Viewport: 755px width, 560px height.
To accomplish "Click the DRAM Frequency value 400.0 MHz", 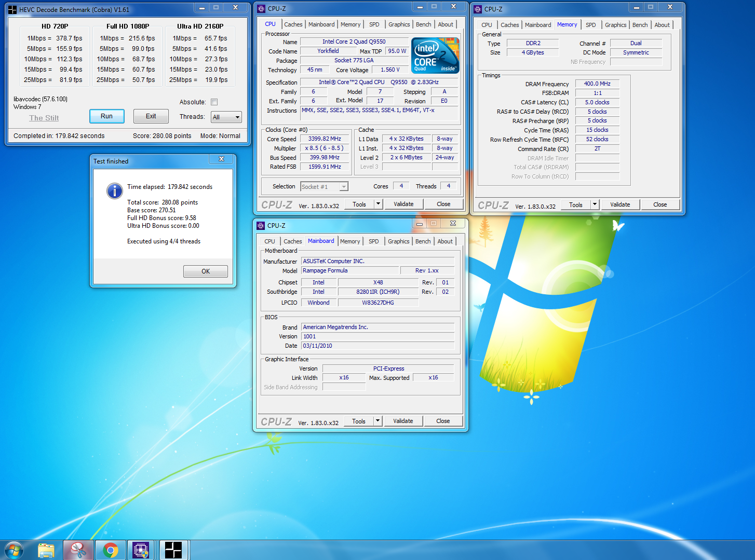I will click(597, 84).
